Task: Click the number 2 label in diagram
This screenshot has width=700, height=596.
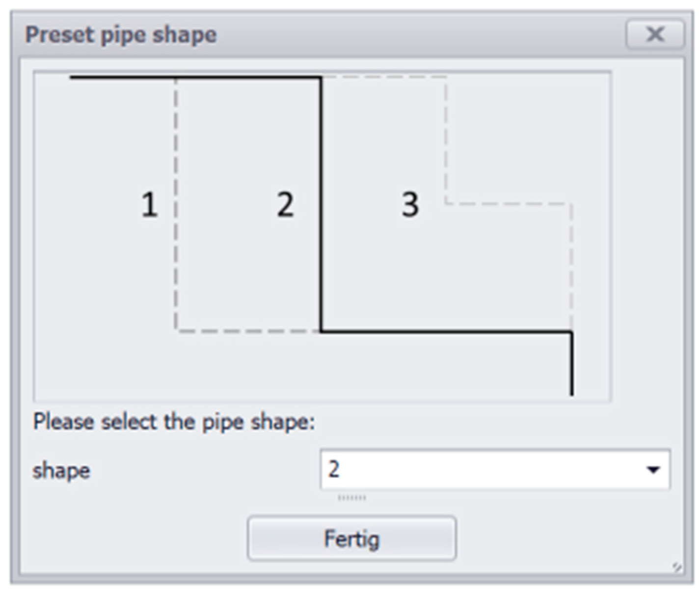Action: (x=285, y=204)
